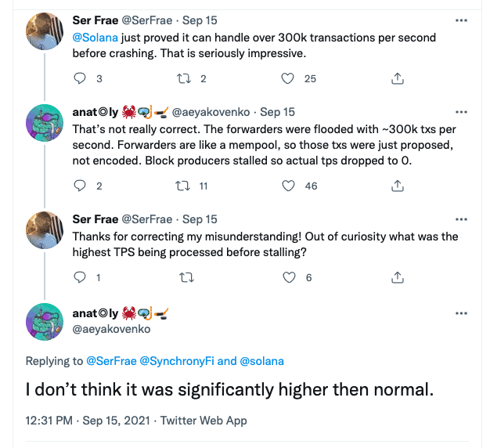
Task: Retweet Ser Frae's thanks for correcting tweet
Action: (x=186, y=277)
